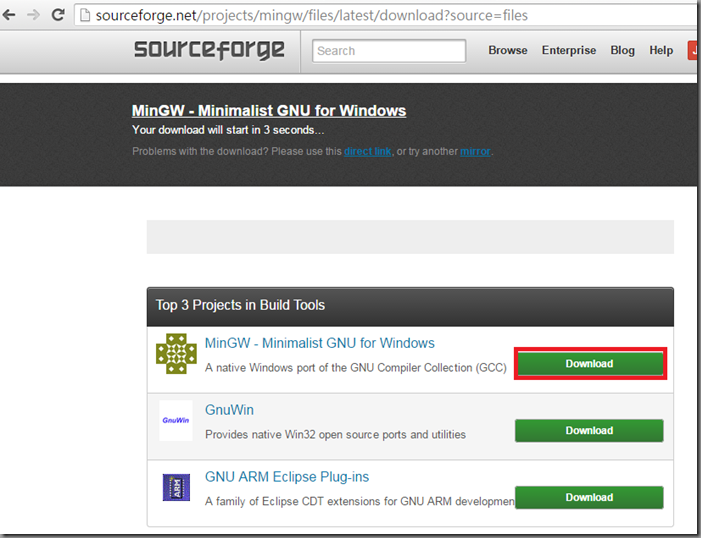Screen dimensions: 701x538
Task: Open MinGW project link in Top 3 list
Action: [x=320, y=343]
